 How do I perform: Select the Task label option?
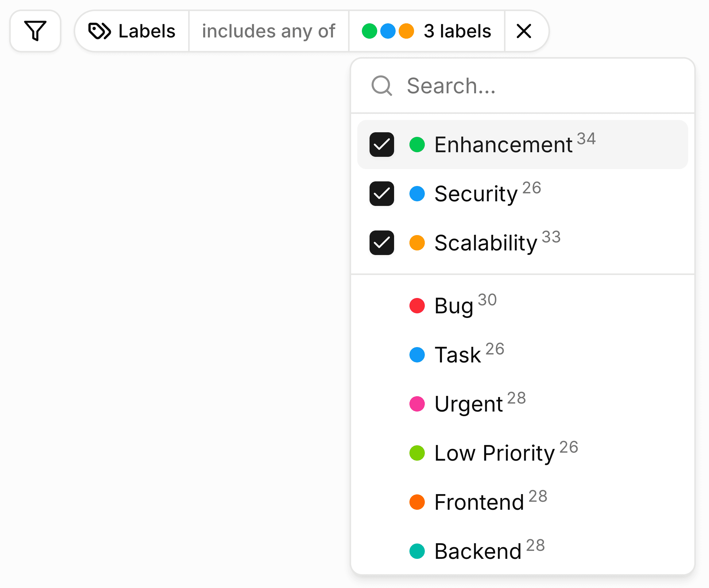click(x=457, y=355)
